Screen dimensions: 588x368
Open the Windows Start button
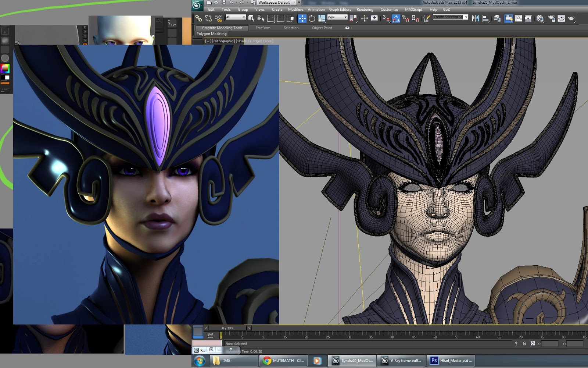click(200, 361)
